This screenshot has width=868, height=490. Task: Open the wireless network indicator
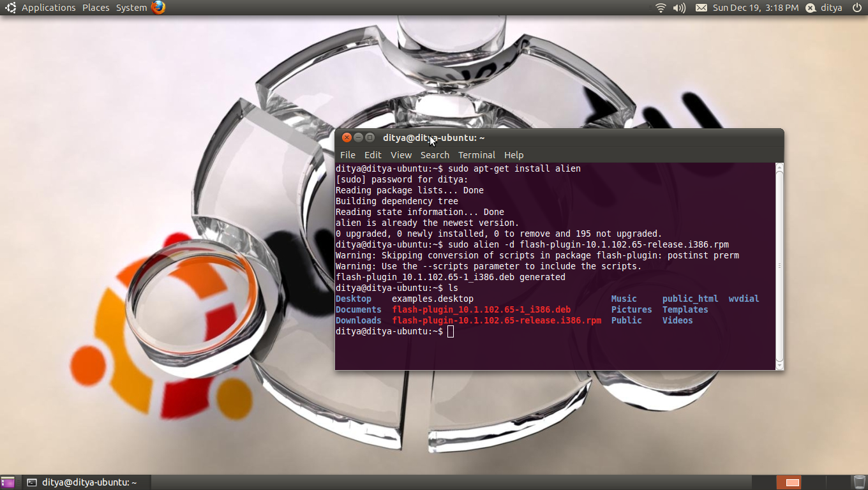[661, 8]
